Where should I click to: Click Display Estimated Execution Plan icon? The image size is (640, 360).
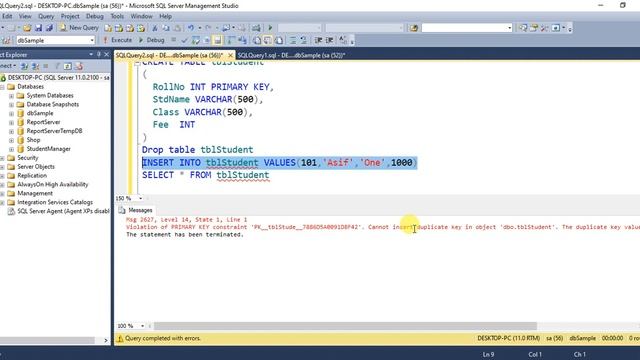tap(196, 40)
